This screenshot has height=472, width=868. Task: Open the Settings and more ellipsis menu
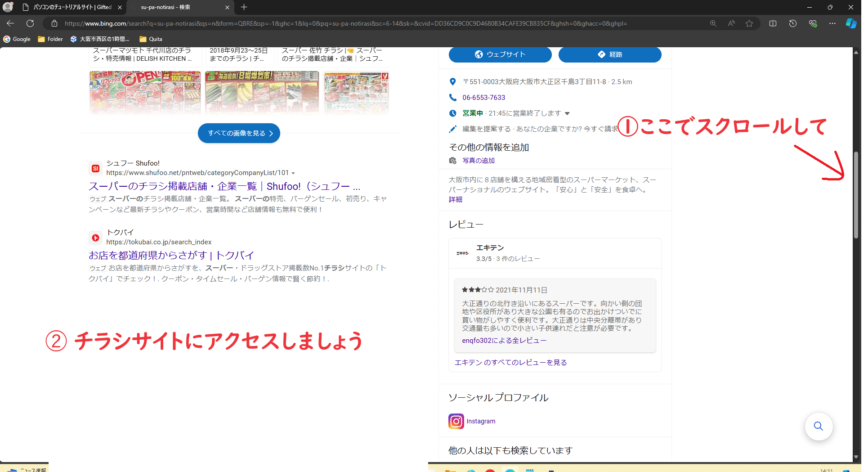832,23
